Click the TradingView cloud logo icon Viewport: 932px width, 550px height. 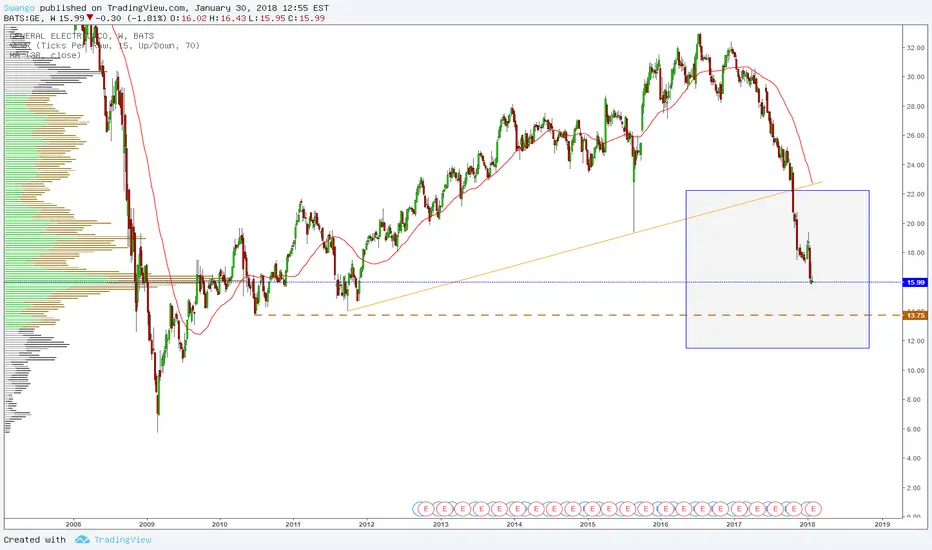pyautogui.click(x=82, y=539)
